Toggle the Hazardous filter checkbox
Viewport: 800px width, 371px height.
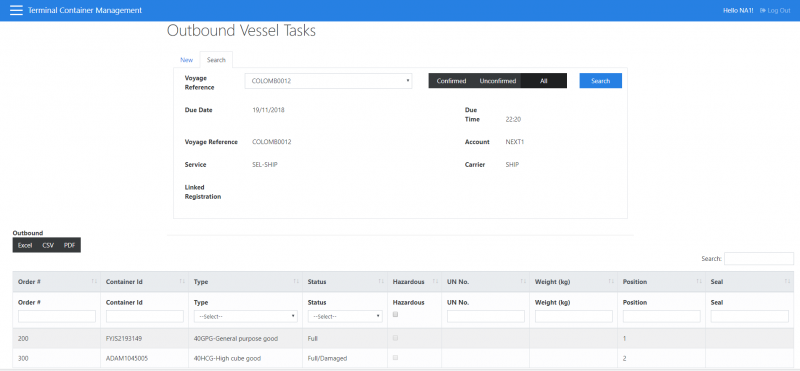click(x=395, y=315)
